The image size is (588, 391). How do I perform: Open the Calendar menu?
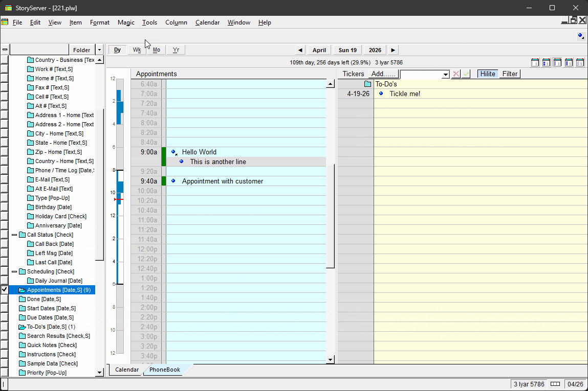207,22
